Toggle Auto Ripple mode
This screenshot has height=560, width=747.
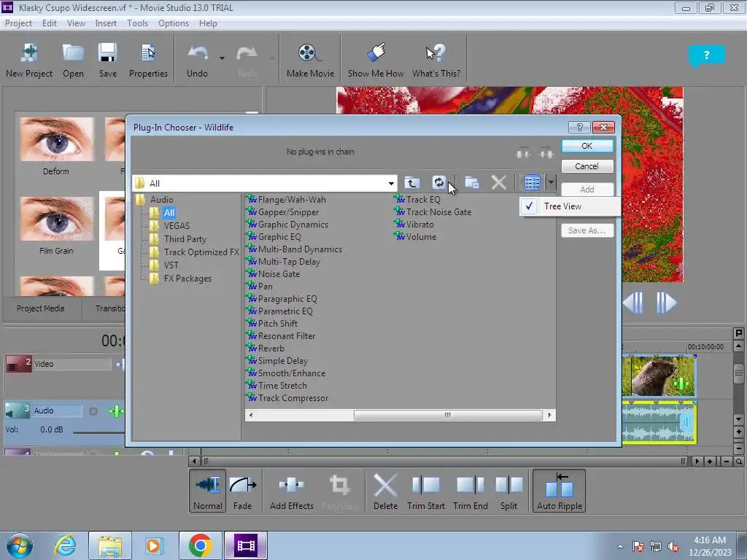(560, 491)
